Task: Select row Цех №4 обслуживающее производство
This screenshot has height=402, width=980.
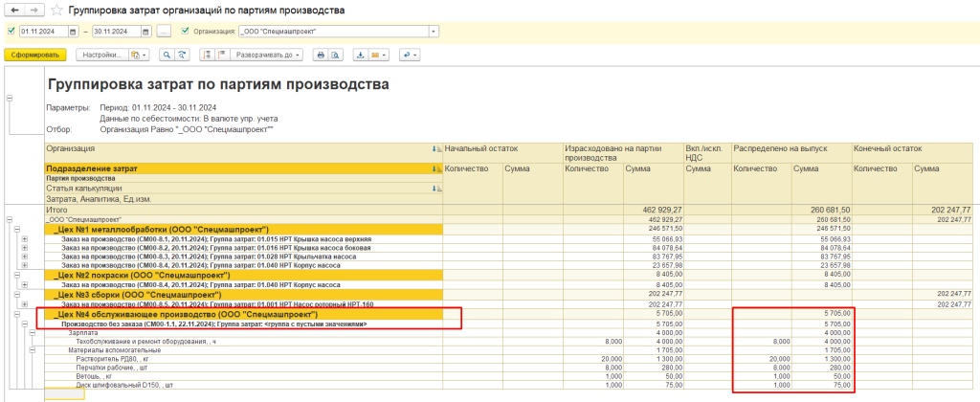Action: click(244, 314)
